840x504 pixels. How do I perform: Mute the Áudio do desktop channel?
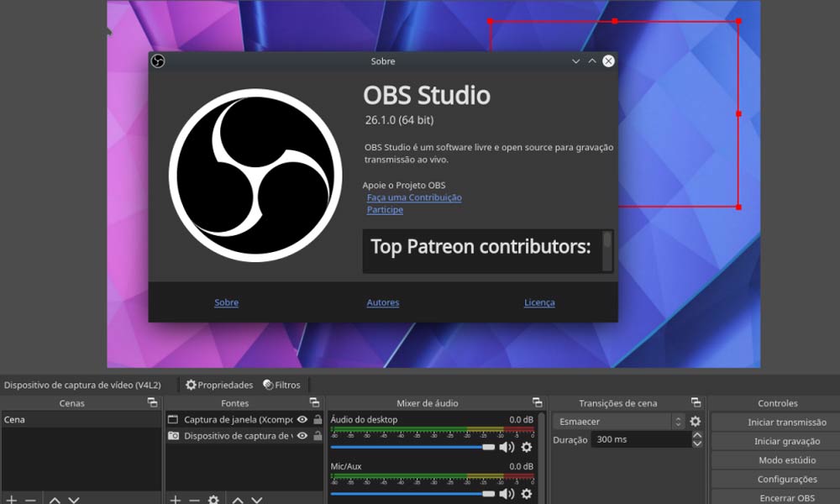[507, 447]
